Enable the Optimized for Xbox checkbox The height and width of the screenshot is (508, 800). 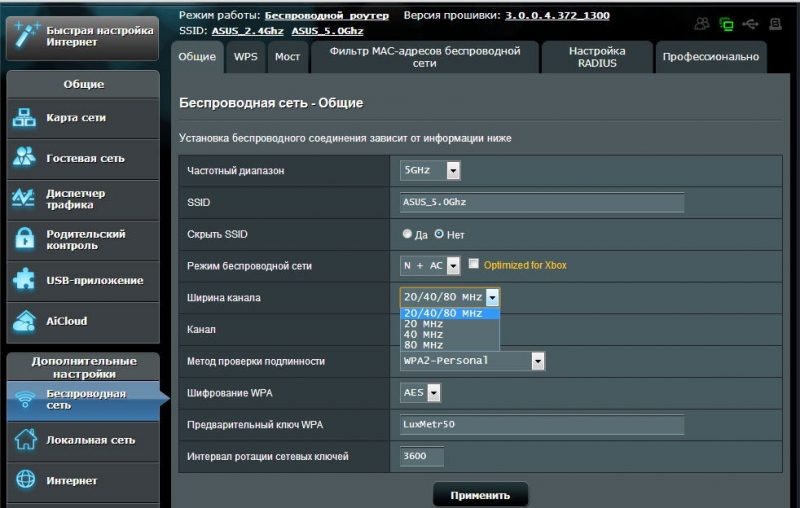click(473, 264)
